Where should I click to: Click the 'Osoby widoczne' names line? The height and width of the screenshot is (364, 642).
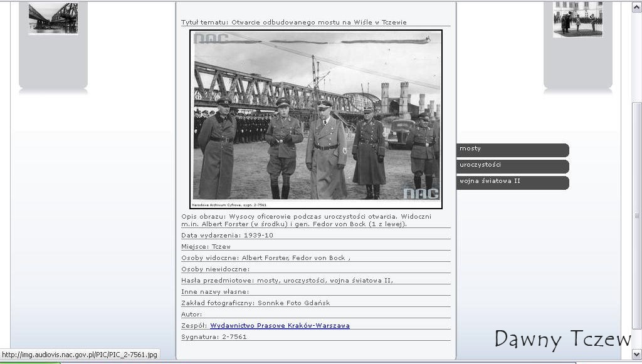265,258
